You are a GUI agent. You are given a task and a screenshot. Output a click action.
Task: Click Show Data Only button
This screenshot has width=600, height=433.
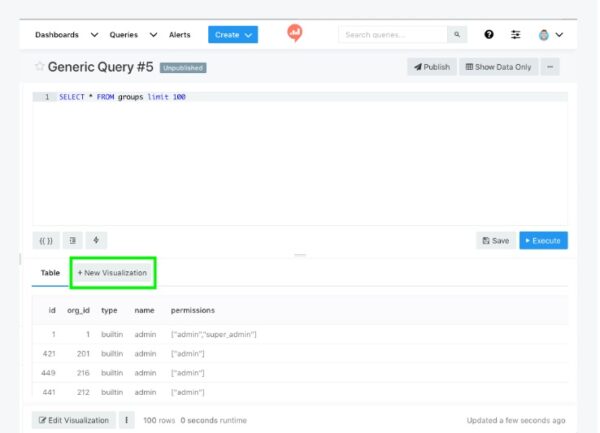click(498, 67)
